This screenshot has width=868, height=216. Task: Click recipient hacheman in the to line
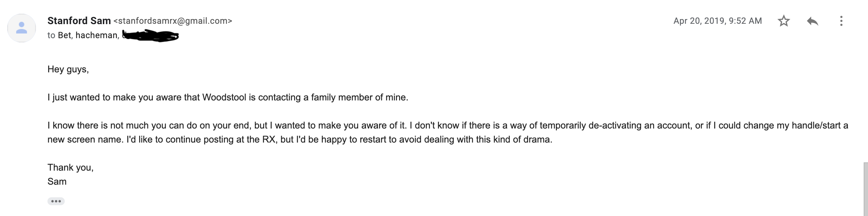click(97, 35)
